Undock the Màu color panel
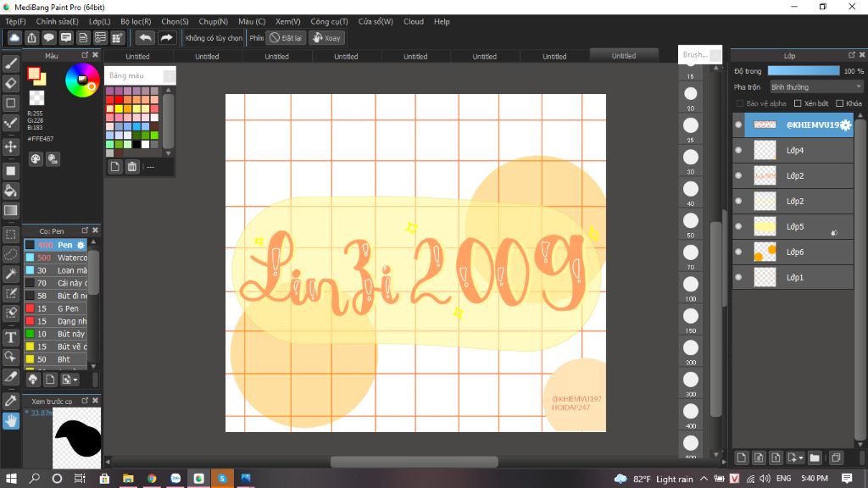The height and width of the screenshot is (488, 868). (85, 55)
